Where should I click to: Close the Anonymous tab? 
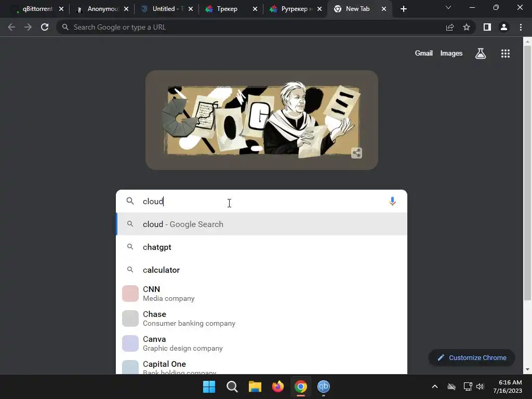click(x=126, y=9)
